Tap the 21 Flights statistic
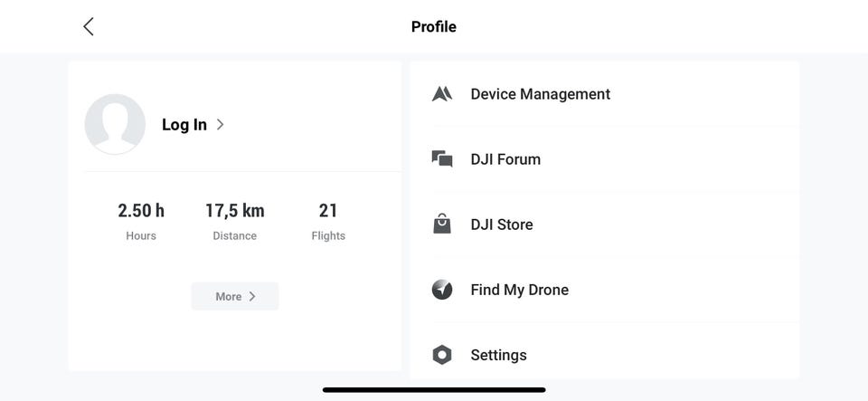Viewport: 868px width, 401px height. point(328,221)
